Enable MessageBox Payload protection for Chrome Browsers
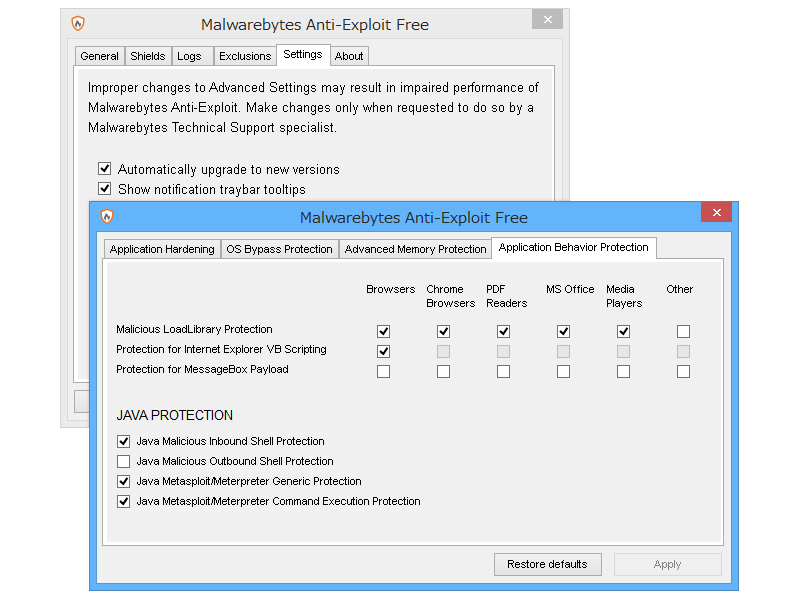Image resolution: width=800 pixels, height=600 pixels. 443,371
